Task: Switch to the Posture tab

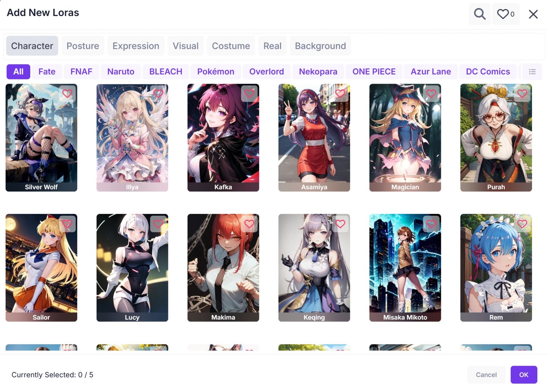Action: click(83, 46)
